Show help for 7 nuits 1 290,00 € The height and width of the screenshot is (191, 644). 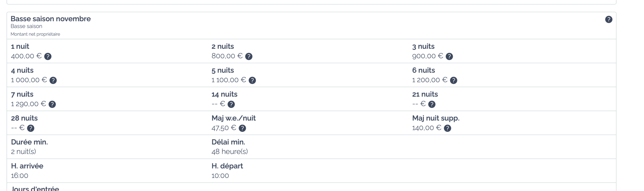point(52,104)
